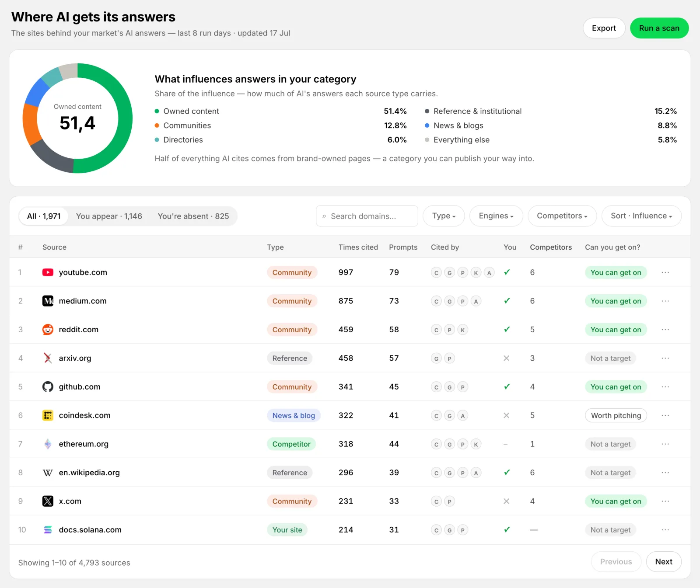Open the Sort by Influence dropdown
The height and width of the screenshot is (588, 700).
tap(641, 216)
